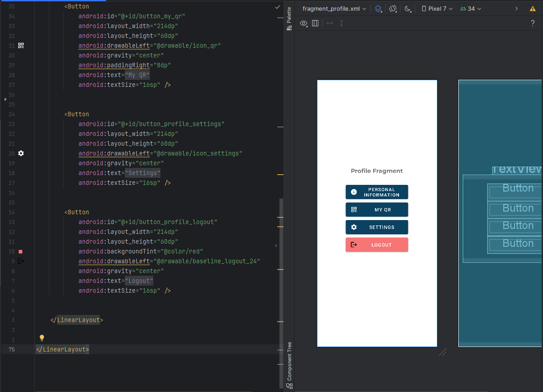Click the preview resize handle corner
This screenshot has width=543, height=392.
443,352
